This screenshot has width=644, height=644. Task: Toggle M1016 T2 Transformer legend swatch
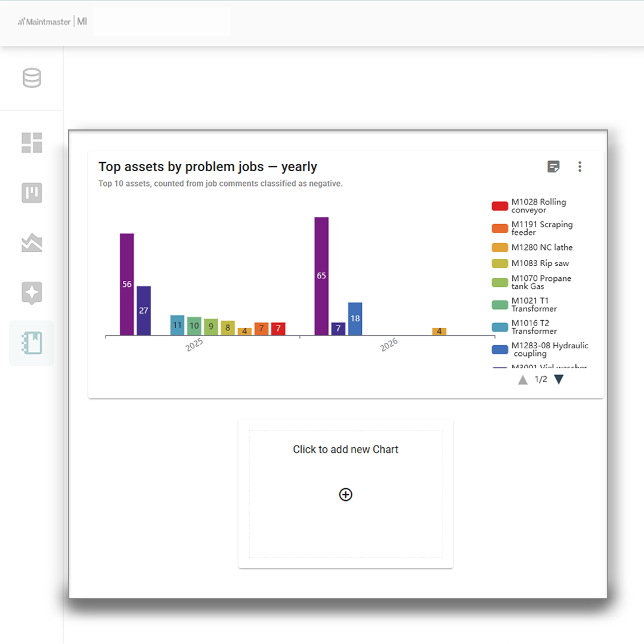pos(500,327)
